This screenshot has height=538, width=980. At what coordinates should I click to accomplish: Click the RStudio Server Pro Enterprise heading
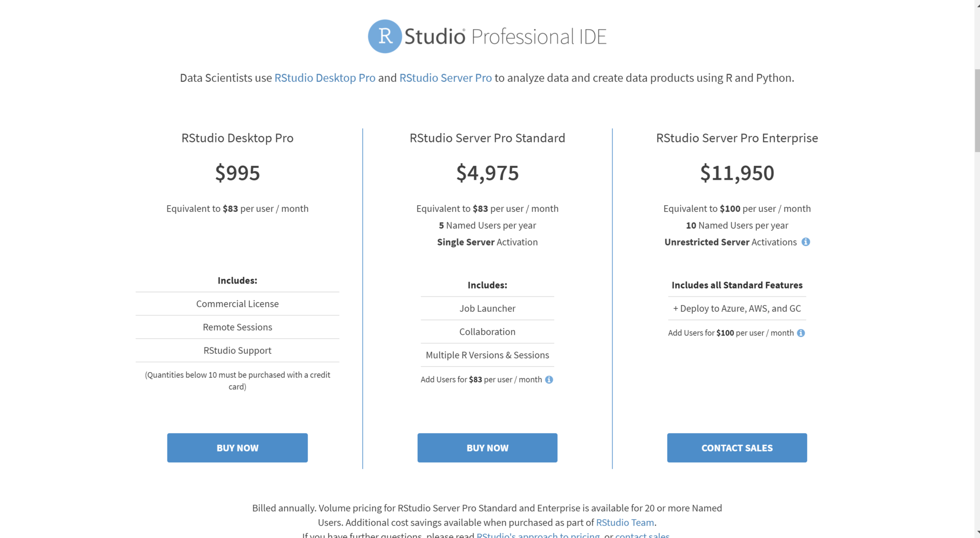(737, 138)
